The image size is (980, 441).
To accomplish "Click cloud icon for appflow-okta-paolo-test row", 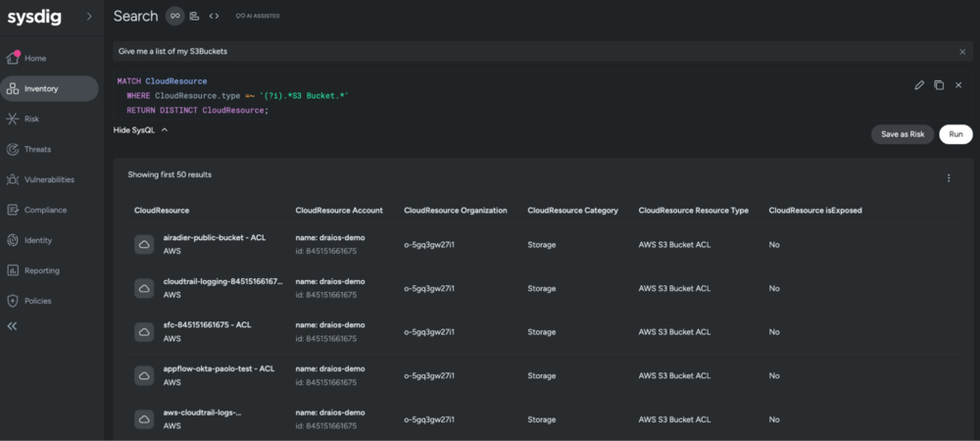I will (x=144, y=376).
